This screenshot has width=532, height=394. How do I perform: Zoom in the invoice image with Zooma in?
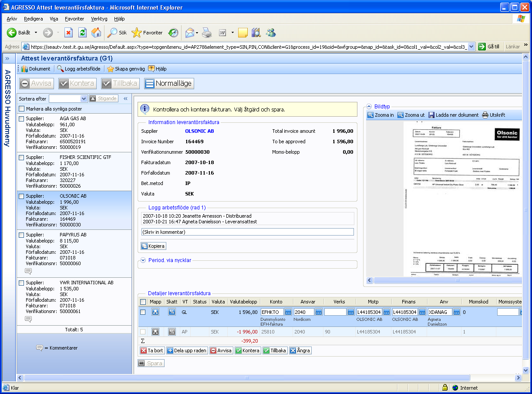coord(380,115)
